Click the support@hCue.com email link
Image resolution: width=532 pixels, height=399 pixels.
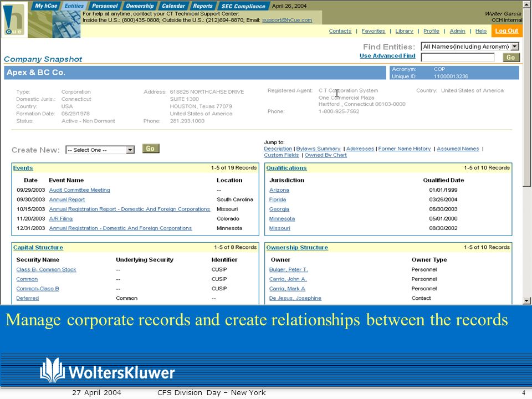(x=287, y=20)
